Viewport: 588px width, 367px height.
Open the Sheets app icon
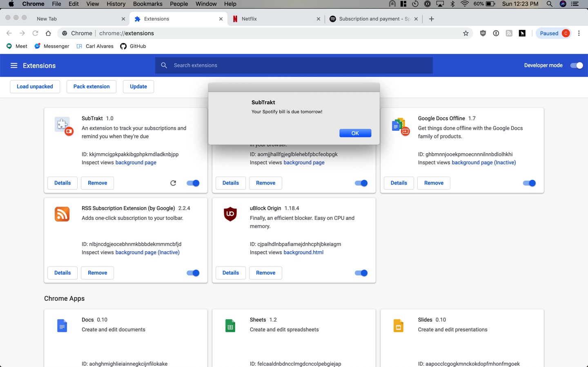230,326
